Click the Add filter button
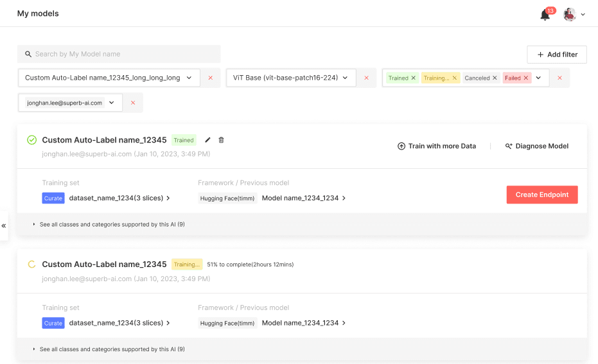The height and width of the screenshot is (364, 598). click(556, 55)
